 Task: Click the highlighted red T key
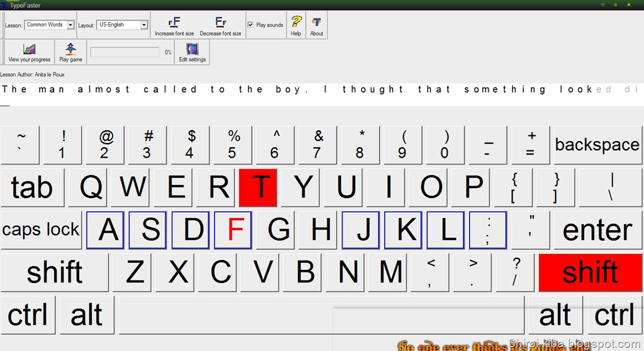click(x=258, y=187)
